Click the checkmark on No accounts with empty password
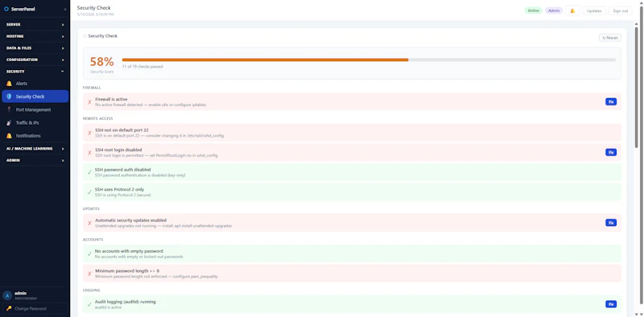 (x=89, y=253)
